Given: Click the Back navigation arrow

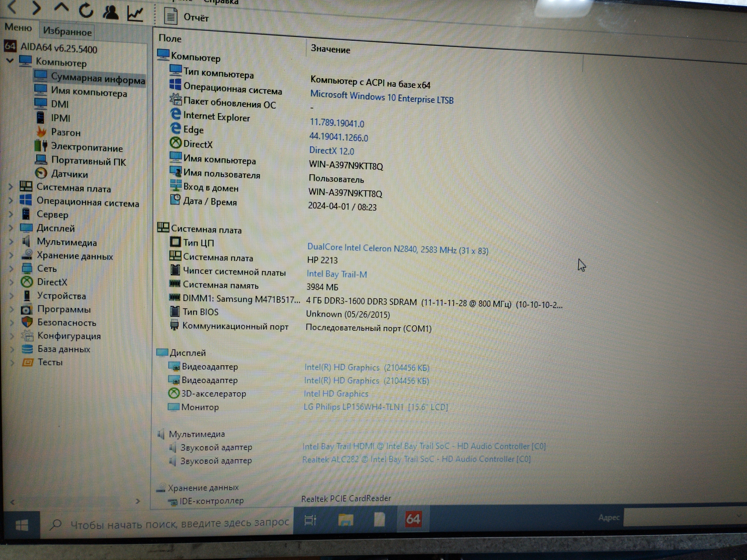Looking at the screenshot, I should [12, 7].
